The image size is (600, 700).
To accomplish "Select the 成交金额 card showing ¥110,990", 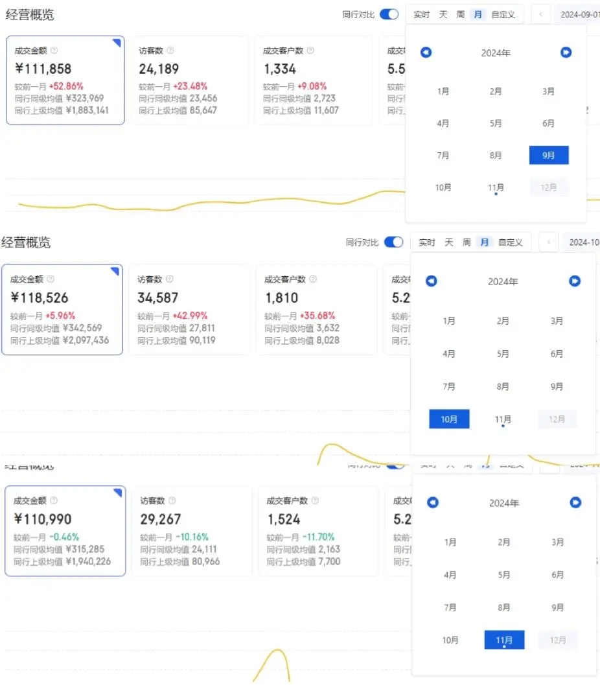I will 65,531.
